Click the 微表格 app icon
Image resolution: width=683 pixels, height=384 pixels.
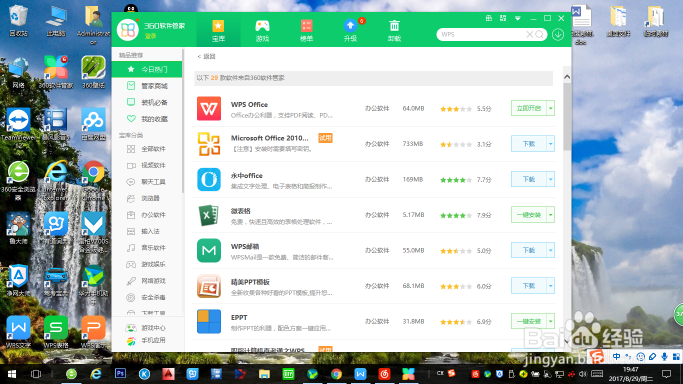(209, 215)
